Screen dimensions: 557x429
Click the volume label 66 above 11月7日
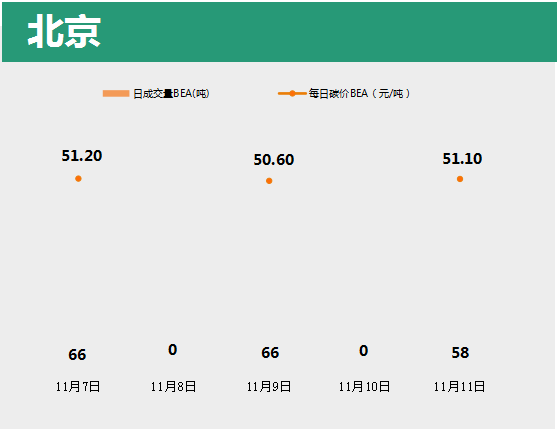(x=77, y=354)
